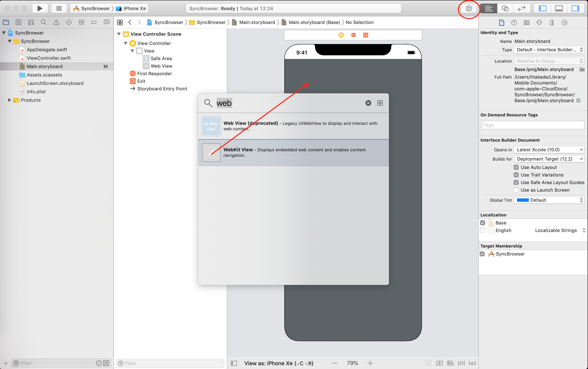Screen dimensions: 588x369
Task: Open Global Tint color selector
Action: pyautogui.click(x=549, y=200)
